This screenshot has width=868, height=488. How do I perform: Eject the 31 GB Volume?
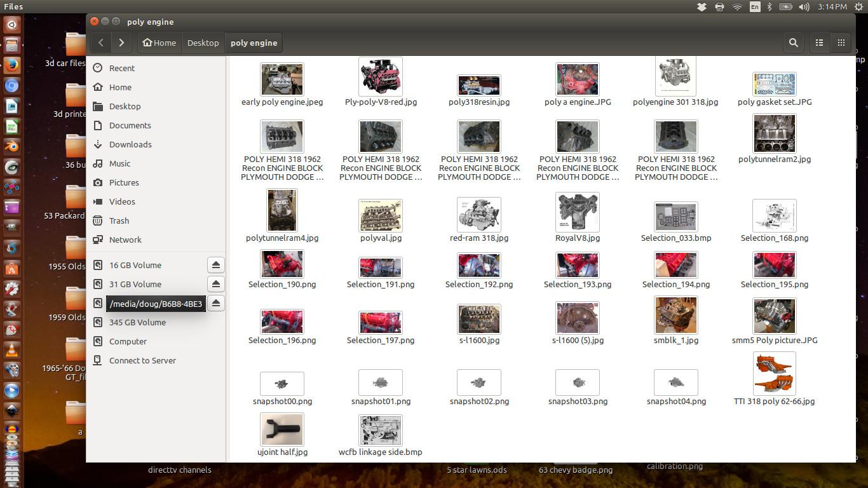click(216, 284)
